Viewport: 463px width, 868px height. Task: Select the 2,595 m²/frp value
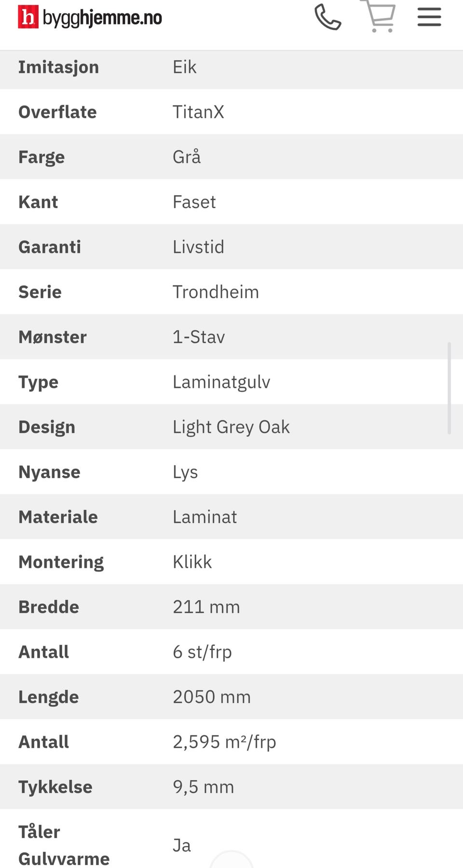224,742
